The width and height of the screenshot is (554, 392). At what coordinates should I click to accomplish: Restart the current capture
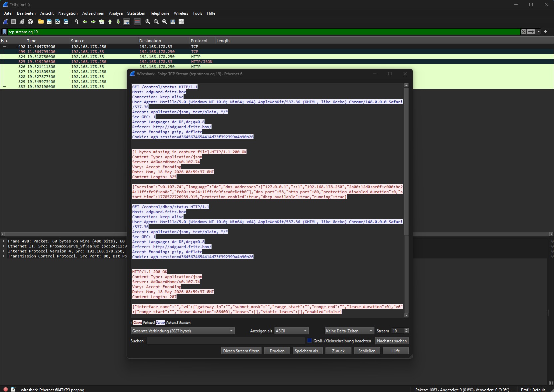click(22, 22)
